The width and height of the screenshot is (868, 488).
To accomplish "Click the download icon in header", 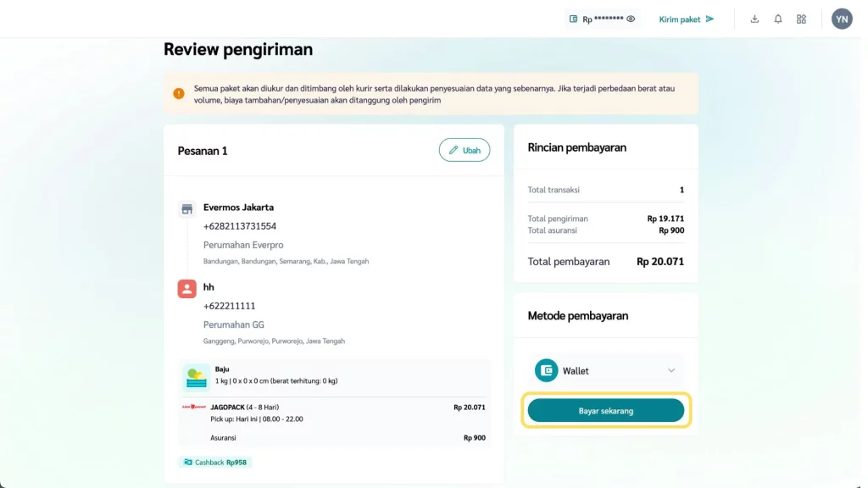I will 754,19.
